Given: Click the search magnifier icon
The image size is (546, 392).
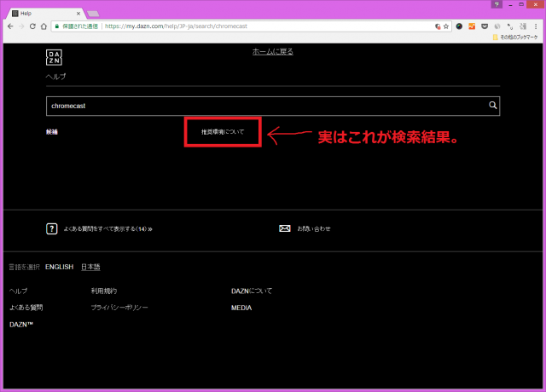Looking at the screenshot, I should tap(492, 106).
